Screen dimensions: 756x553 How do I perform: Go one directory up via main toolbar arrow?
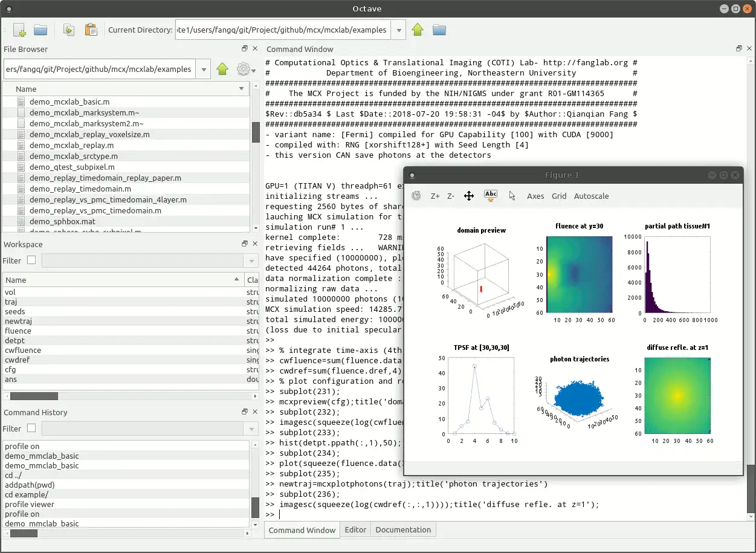click(x=418, y=30)
